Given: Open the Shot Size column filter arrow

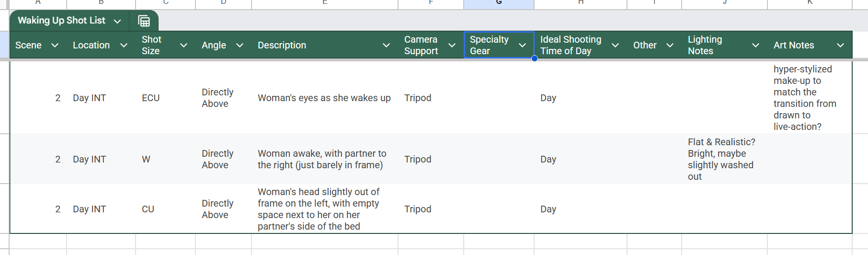Looking at the screenshot, I should (183, 45).
